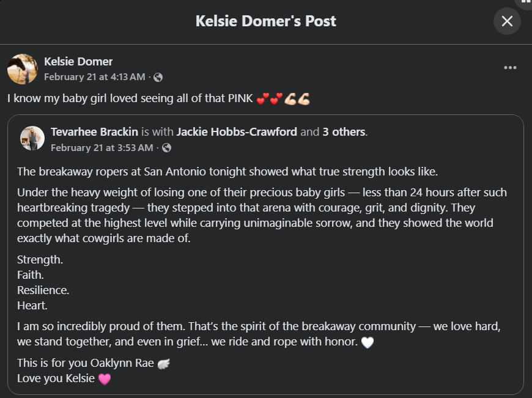Viewport: 532px width, 398px height.
Task: Open Tevarhee Brackin's profile name link
Action: 95,131
